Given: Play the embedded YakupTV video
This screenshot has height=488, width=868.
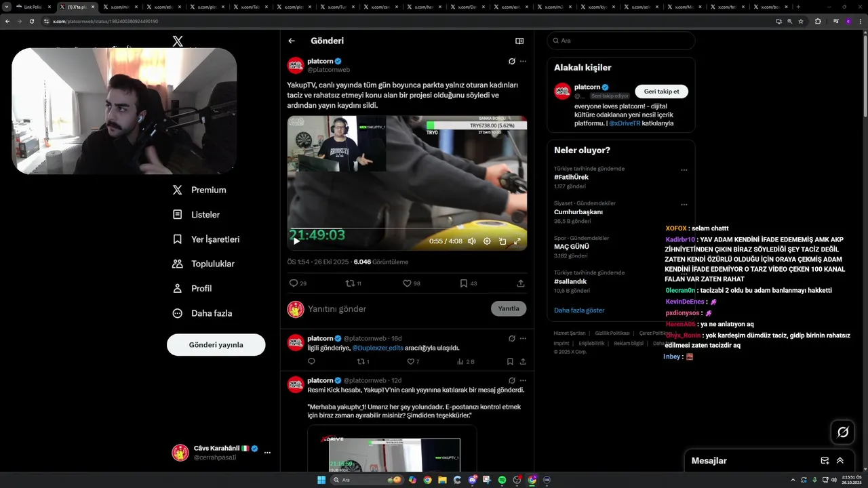Looking at the screenshot, I should coord(296,241).
